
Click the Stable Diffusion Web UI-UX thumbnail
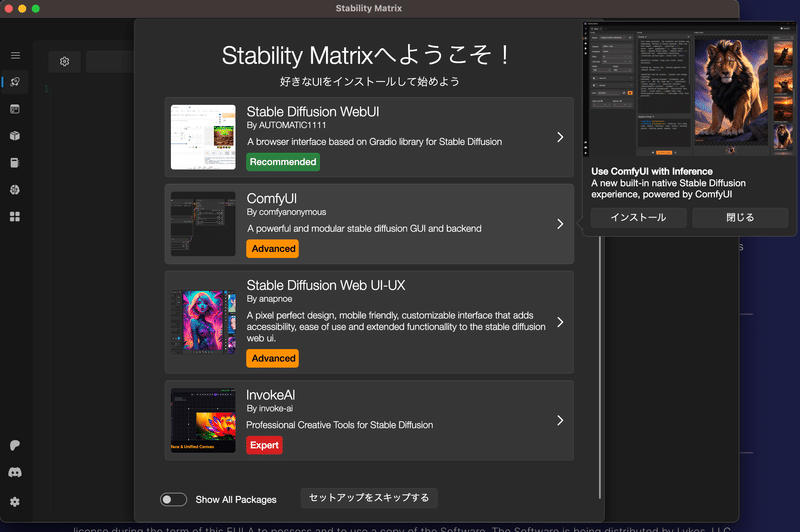click(x=203, y=322)
